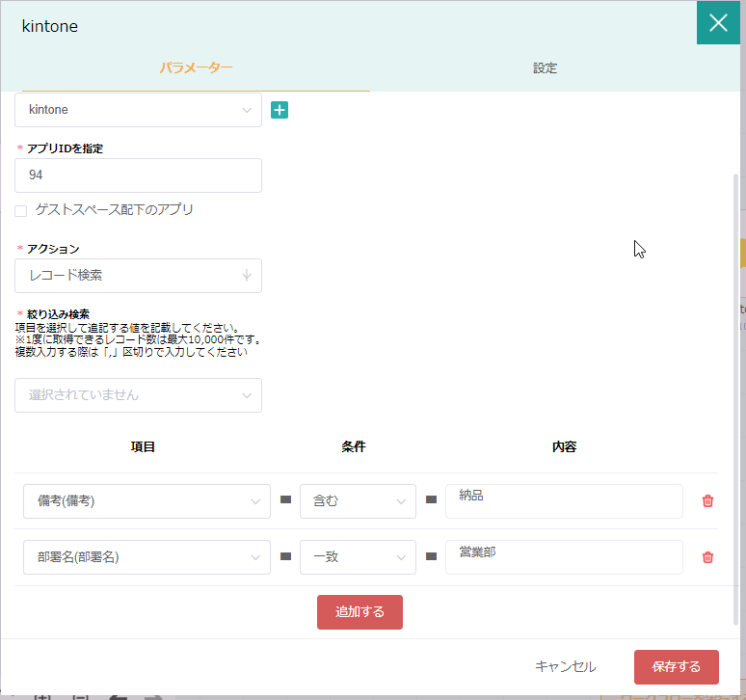The width and height of the screenshot is (746, 700).
Task: Open the 備考(備考) item dropdown
Action: (x=147, y=501)
